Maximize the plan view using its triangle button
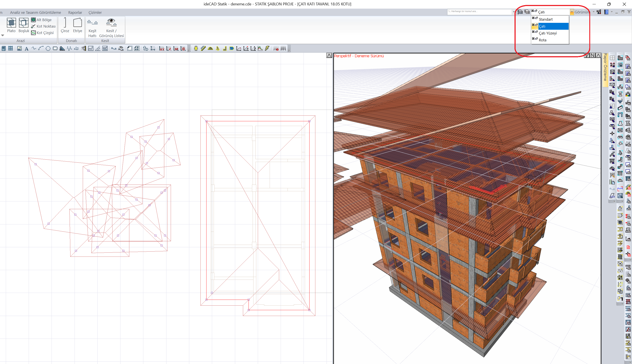This screenshot has height=364, width=632. [x=329, y=56]
